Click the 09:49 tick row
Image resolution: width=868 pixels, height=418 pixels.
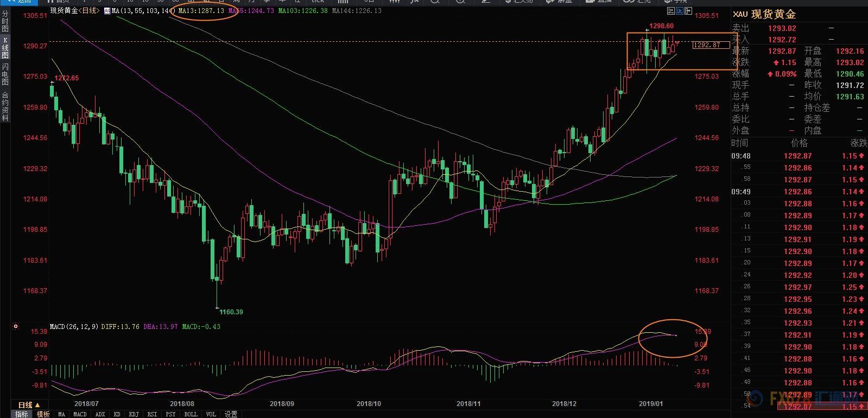pos(799,192)
